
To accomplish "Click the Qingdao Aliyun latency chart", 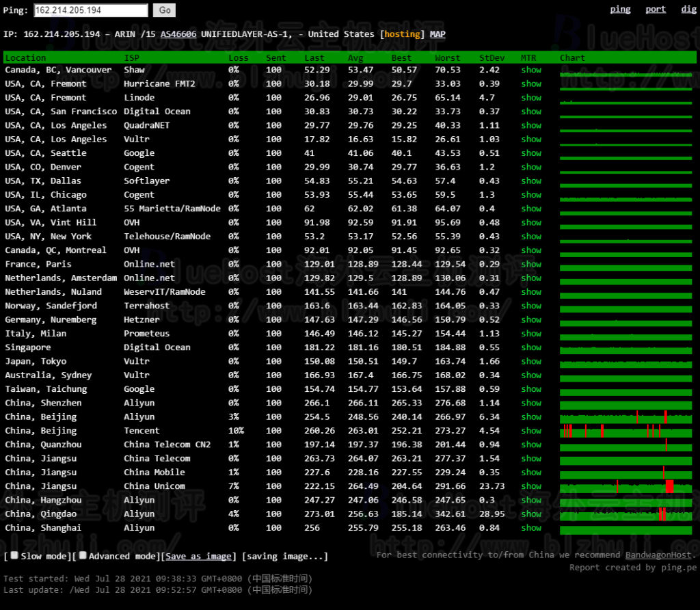I will (x=626, y=514).
